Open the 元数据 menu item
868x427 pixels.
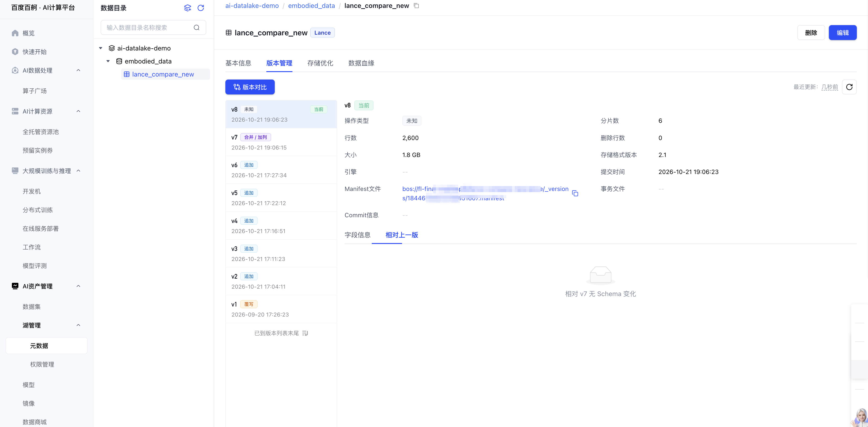pyautogui.click(x=47, y=346)
